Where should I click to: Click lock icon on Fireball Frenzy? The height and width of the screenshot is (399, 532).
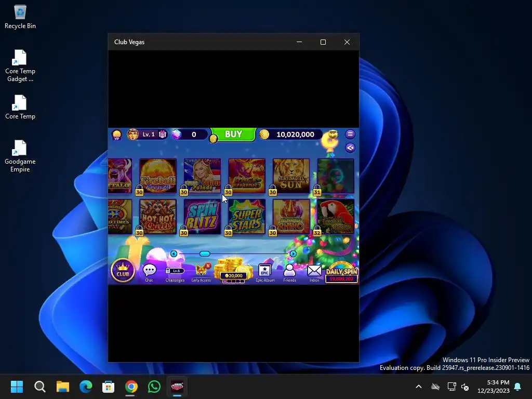[x=139, y=190]
